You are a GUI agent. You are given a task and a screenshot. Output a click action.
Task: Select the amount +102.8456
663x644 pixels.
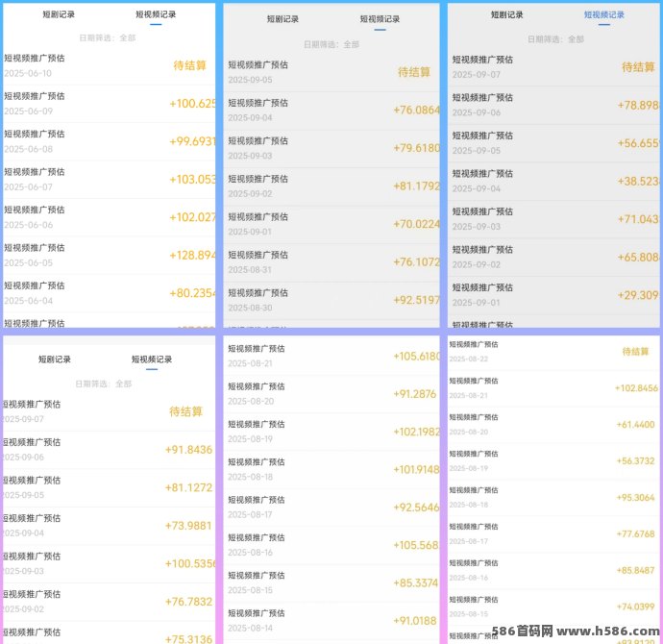tap(636, 388)
